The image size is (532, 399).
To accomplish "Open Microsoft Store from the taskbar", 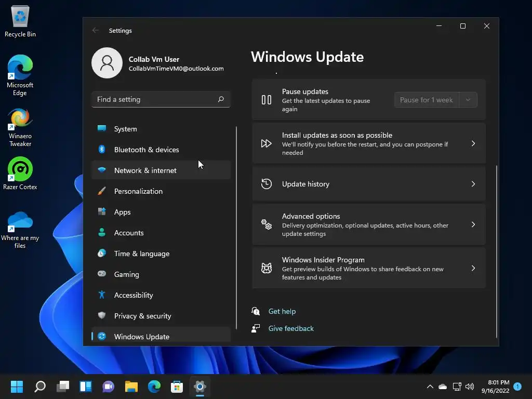I will click(177, 387).
